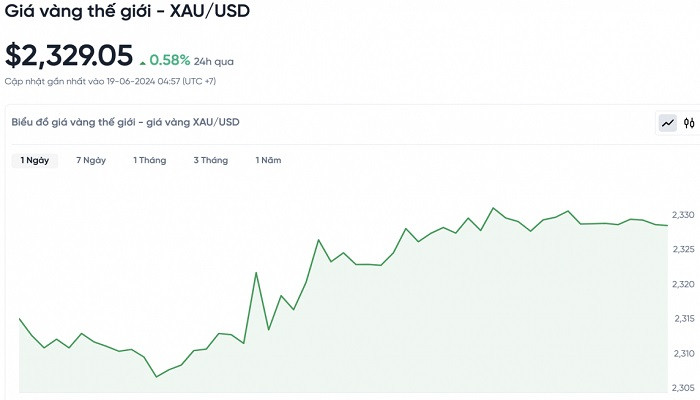Show the 7 Ngày chart range
The image size is (700, 400).
91,160
